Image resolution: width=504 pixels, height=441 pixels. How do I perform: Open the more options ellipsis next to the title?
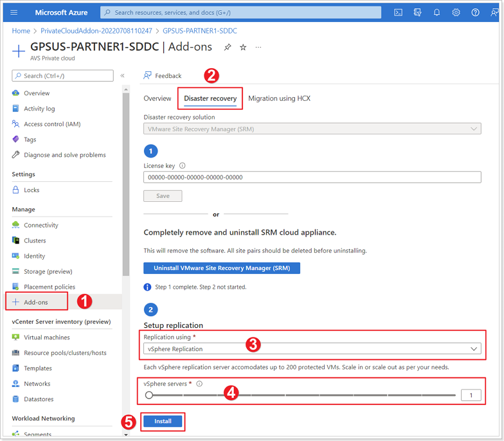[x=258, y=48]
